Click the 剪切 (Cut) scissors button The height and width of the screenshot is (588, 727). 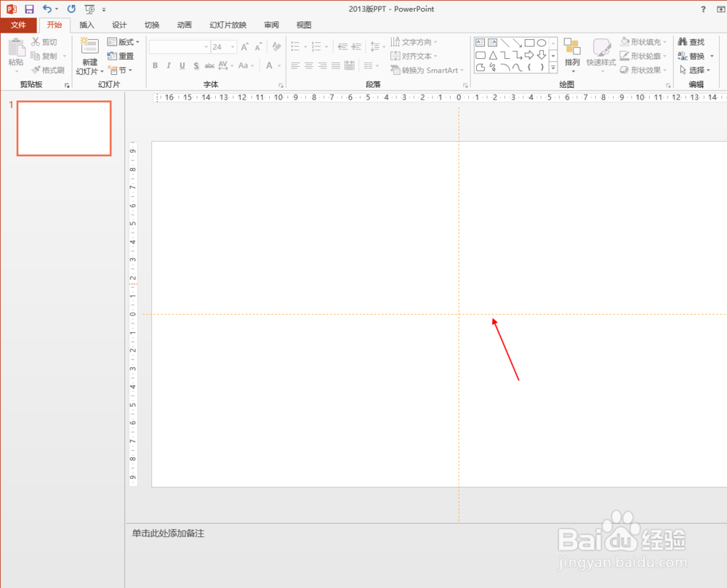point(44,42)
